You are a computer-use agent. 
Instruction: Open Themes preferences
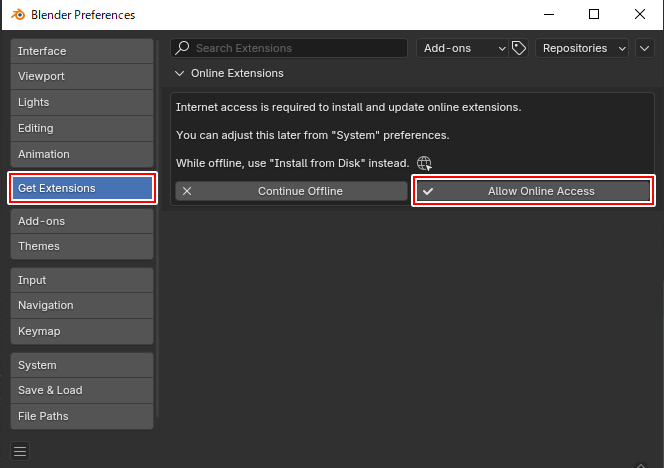click(x=82, y=246)
